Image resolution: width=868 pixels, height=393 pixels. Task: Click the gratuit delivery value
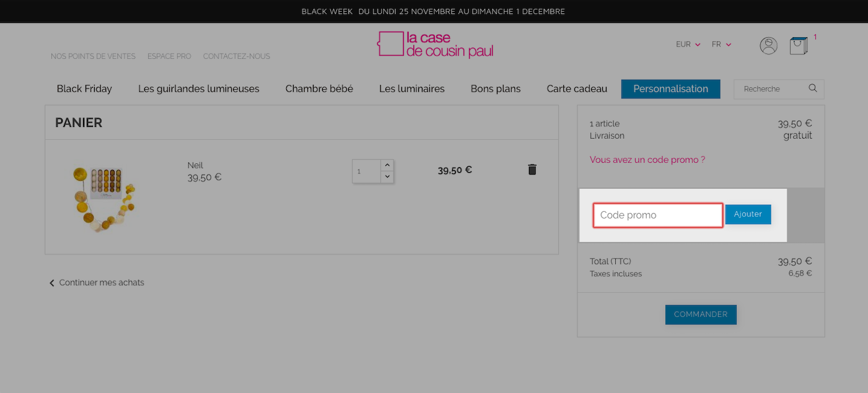pyautogui.click(x=797, y=136)
